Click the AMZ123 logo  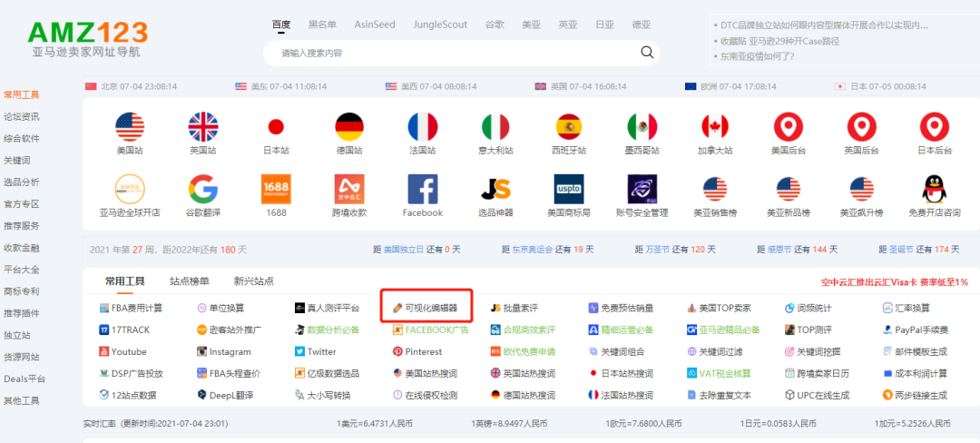pos(87,38)
